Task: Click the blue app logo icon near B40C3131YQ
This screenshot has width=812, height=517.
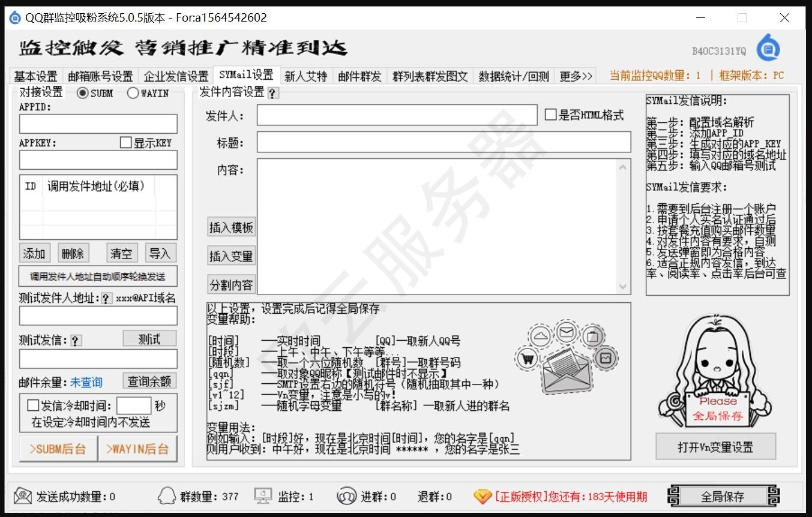Action: pos(768,48)
